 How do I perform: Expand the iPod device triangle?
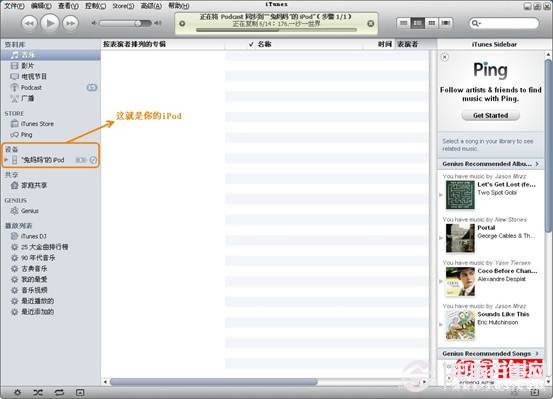pos(6,160)
